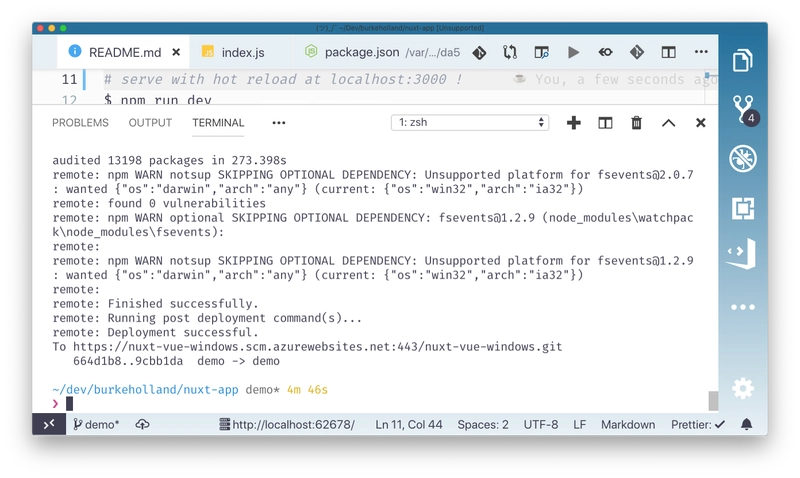The width and height of the screenshot is (800, 478).
Task: Click the Manage gear icon
Action: coord(742,388)
